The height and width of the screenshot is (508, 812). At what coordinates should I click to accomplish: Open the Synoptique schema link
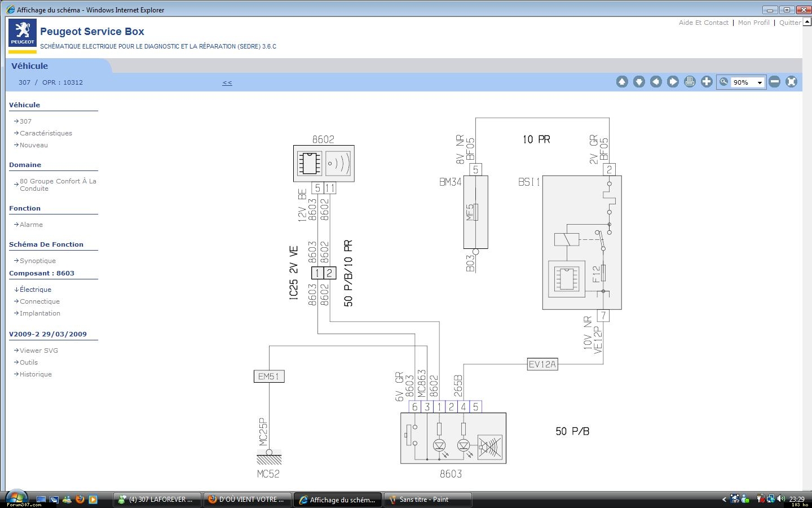coord(37,261)
